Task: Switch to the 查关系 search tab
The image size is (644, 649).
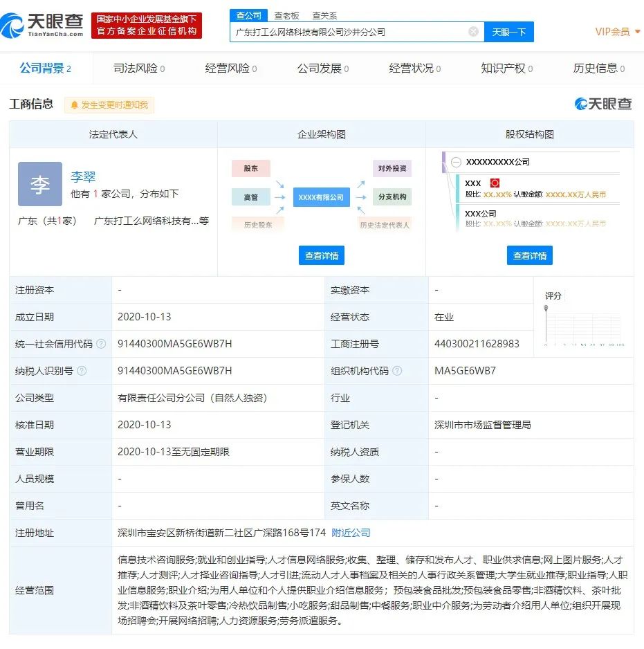Action: pos(324,15)
